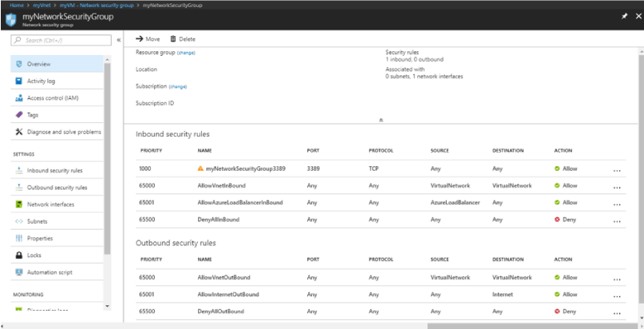Image resolution: width=644 pixels, height=329 pixels.
Task: Click the warning icon beside myNetworkSecurityGroup3389
Action: 200,168
